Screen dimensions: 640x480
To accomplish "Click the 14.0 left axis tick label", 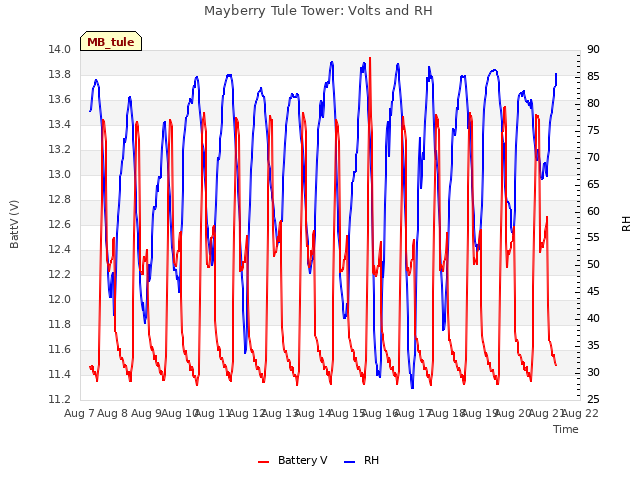I will pos(60,49).
